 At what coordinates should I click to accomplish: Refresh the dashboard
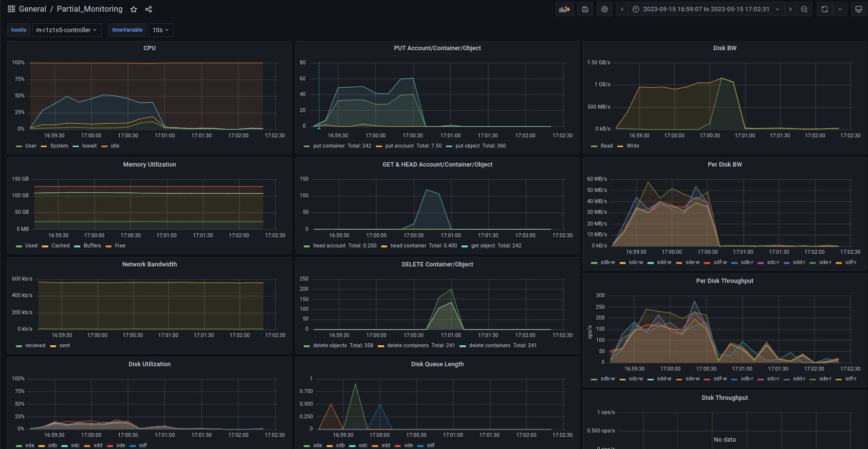[x=824, y=9]
